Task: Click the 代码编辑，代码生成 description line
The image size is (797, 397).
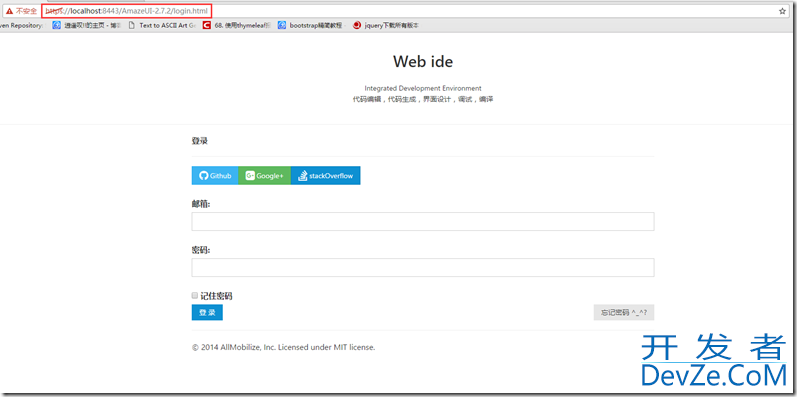Action: point(423,99)
